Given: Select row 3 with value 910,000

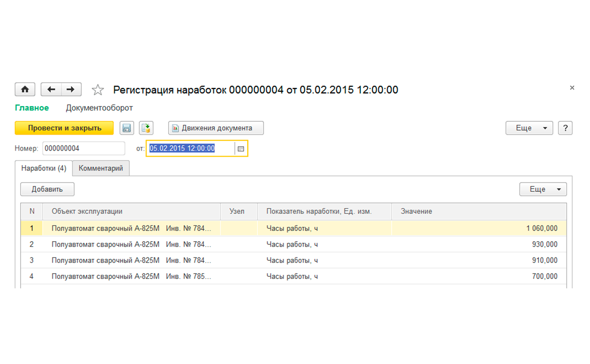Looking at the screenshot, I should [x=295, y=260].
